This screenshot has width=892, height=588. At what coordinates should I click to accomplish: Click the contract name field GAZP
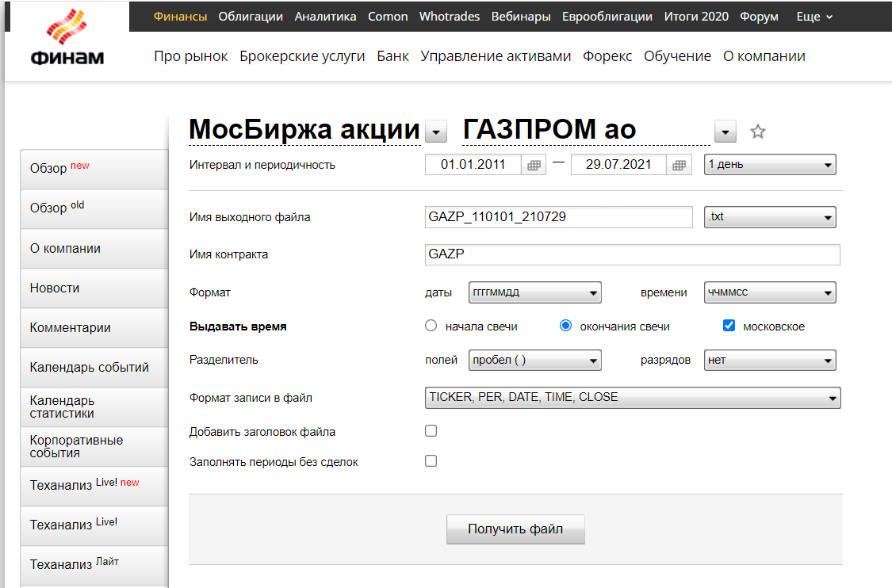point(633,254)
